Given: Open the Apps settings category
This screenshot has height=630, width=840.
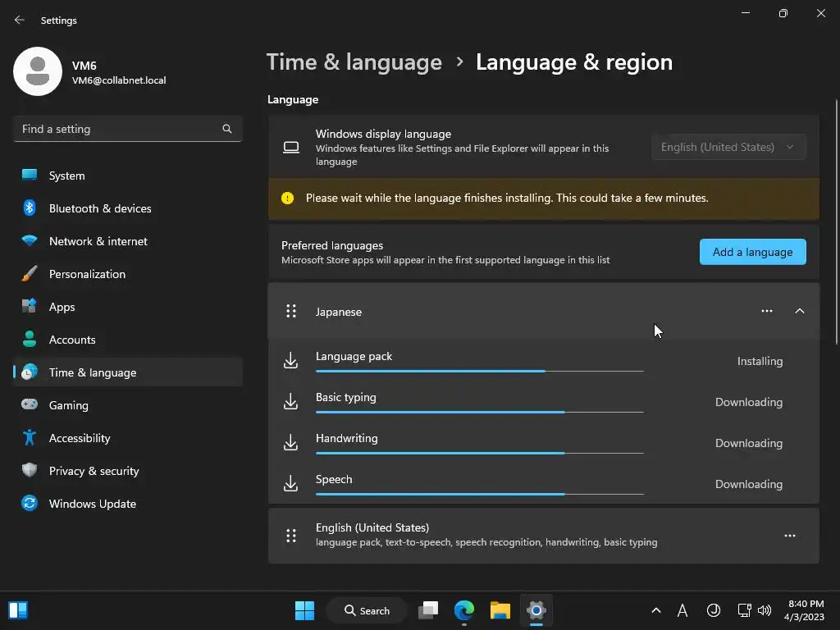Looking at the screenshot, I should pyautogui.click(x=128, y=307).
